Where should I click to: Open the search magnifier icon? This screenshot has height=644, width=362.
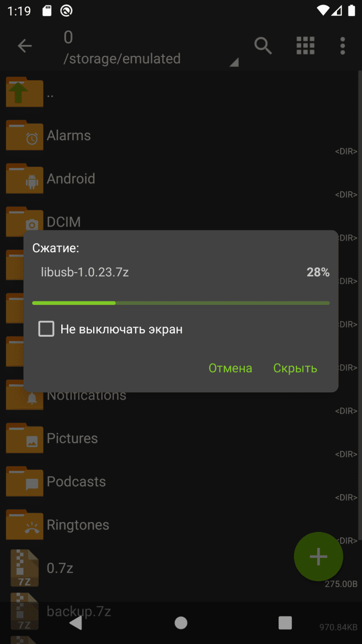(x=263, y=46)
